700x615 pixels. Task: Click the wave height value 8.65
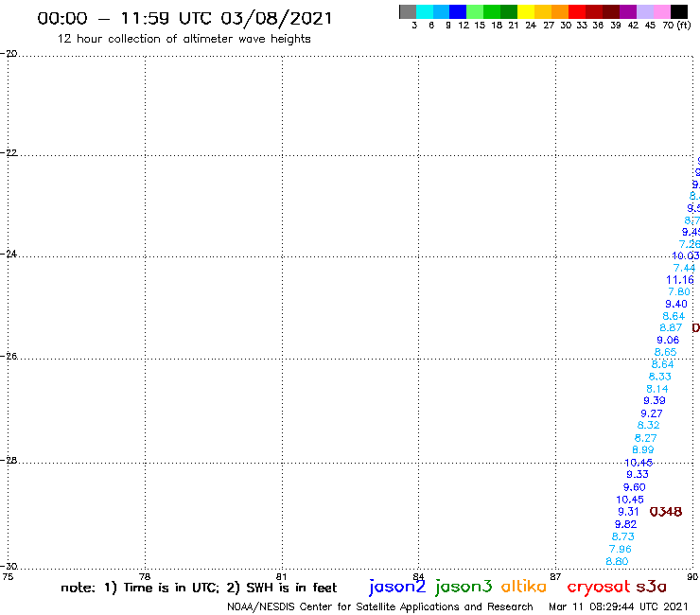(x=665, y=352)
